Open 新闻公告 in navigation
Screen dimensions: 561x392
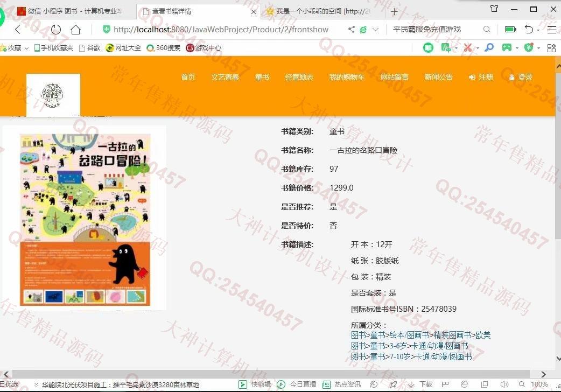point(439,77)
